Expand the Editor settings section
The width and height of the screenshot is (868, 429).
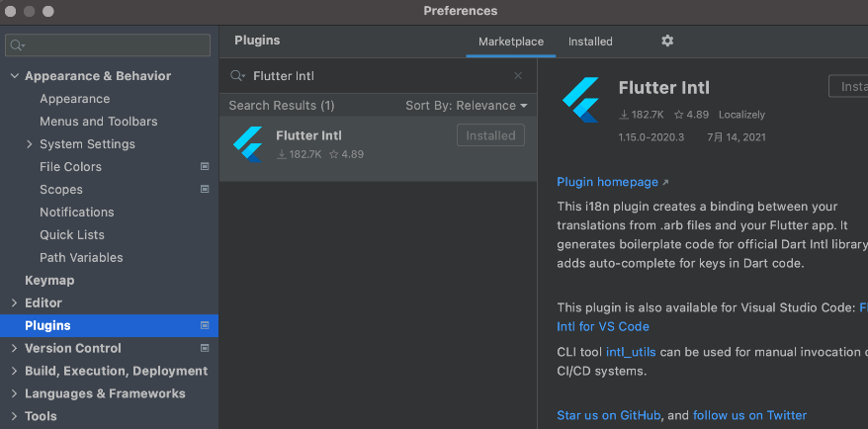14,302
